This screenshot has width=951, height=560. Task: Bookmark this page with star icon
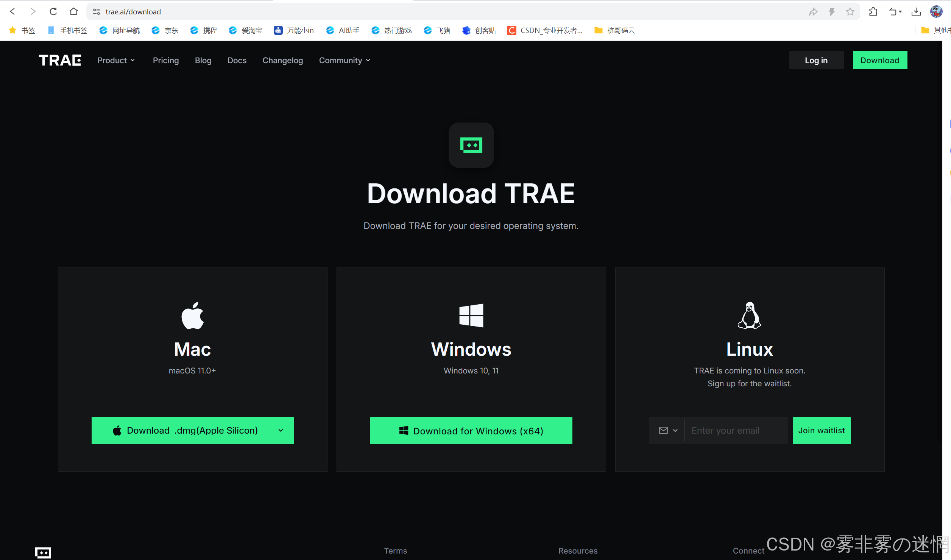click(x=850, y=12)
